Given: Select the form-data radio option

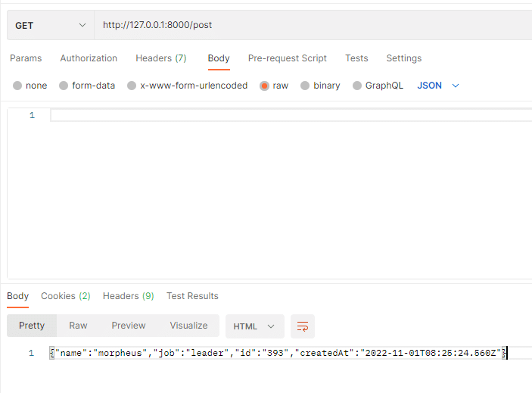Looking at the screenshot, I should tap(64, 86).
